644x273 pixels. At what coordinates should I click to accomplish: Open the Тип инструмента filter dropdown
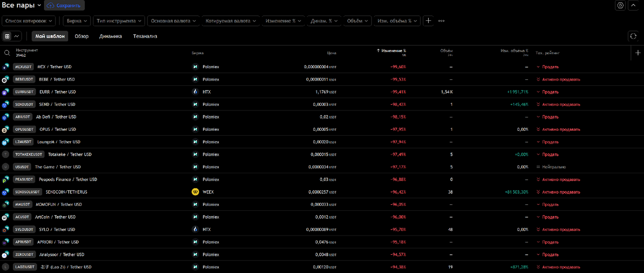coord(119,21)
